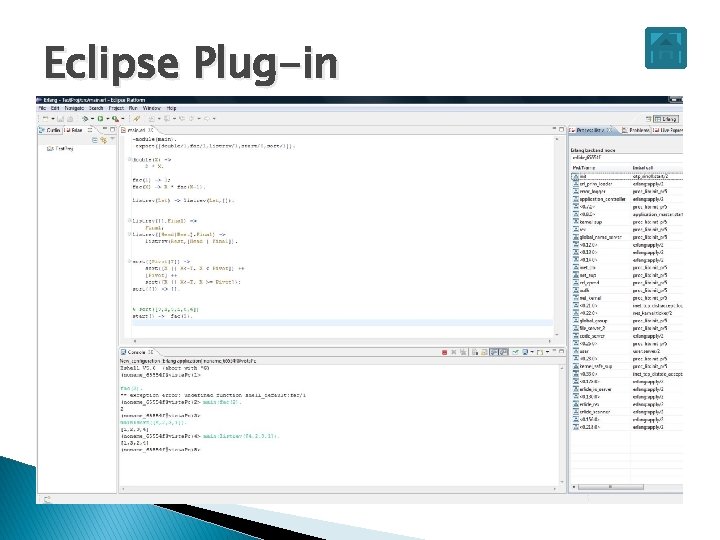Click the editor horizontal scrollbar
Image resolution: width=720 pixels, height=540 pixels.
pos(342,341)
